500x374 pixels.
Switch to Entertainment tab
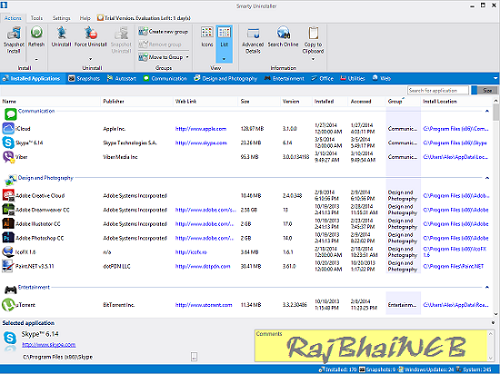284,78
